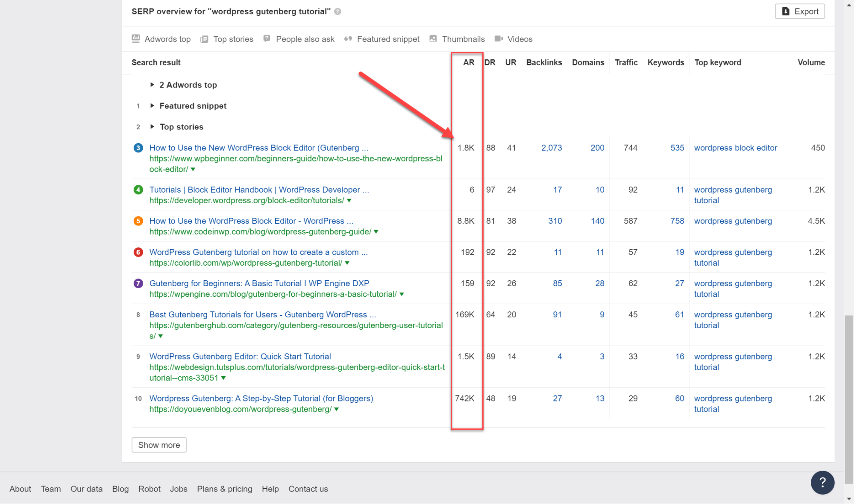The width and height of the screenshot is (854, 504).
Task: Click the Backlinks column header
Action: coord(544,62)
